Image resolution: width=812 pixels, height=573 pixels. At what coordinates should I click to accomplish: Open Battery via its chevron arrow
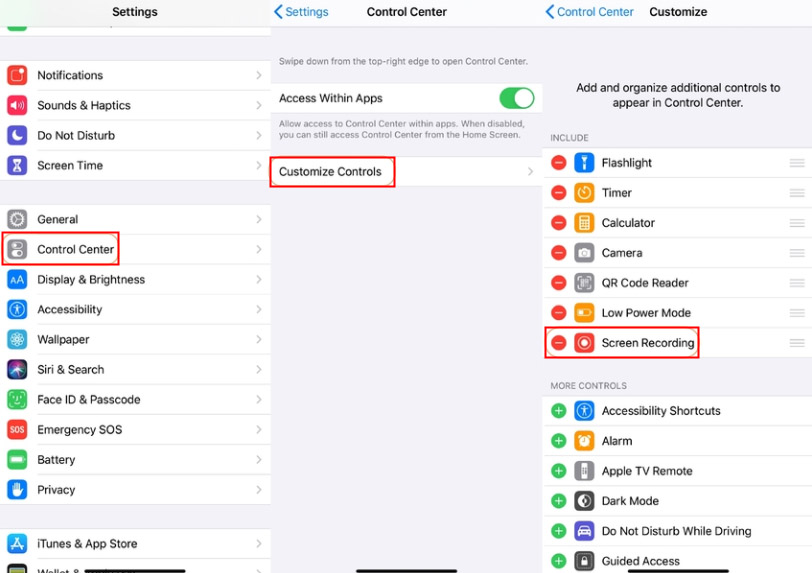[x=259, y=460]
